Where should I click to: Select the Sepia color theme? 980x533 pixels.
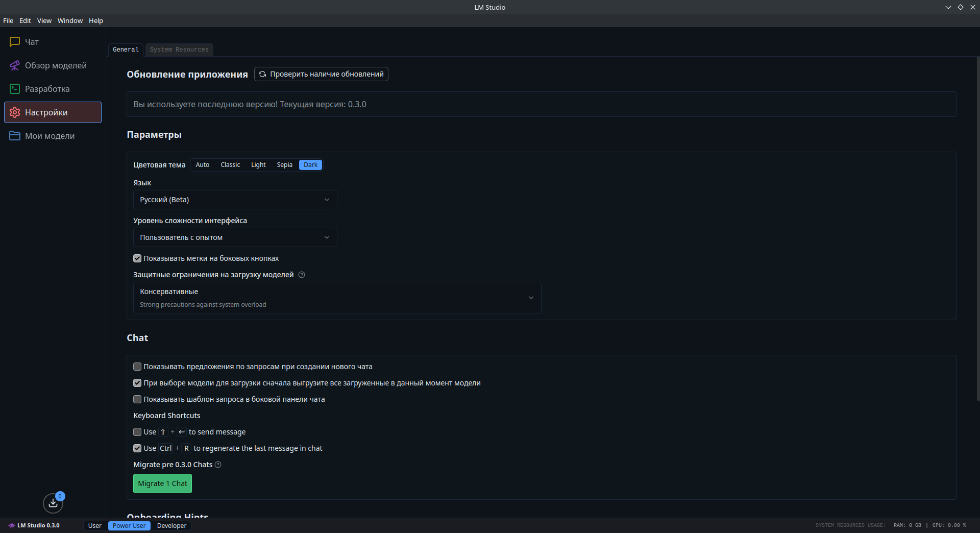pos(285,165)
